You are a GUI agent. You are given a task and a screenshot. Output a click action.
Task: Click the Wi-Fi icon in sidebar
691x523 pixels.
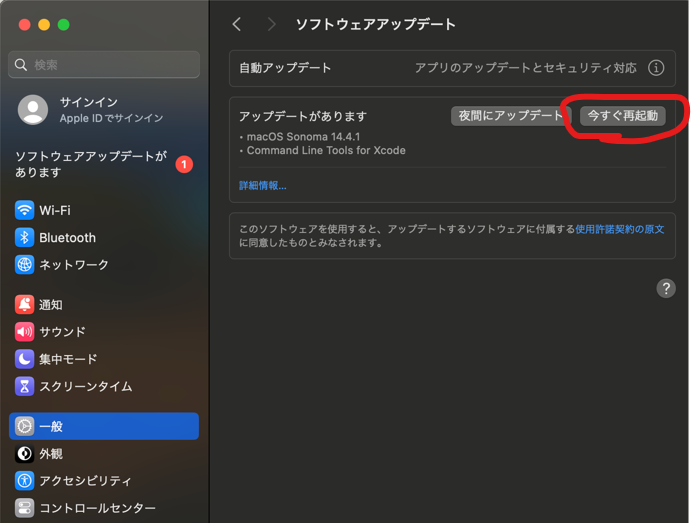pos(24,210)
